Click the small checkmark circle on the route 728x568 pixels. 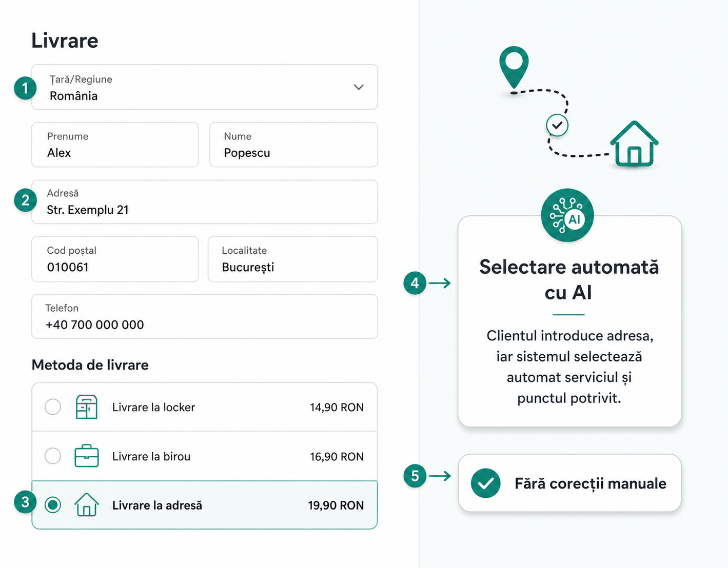[557, 125]
